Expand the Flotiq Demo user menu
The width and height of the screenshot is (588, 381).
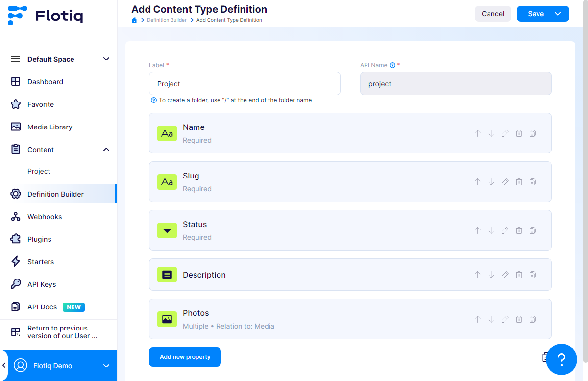point(106,366)
